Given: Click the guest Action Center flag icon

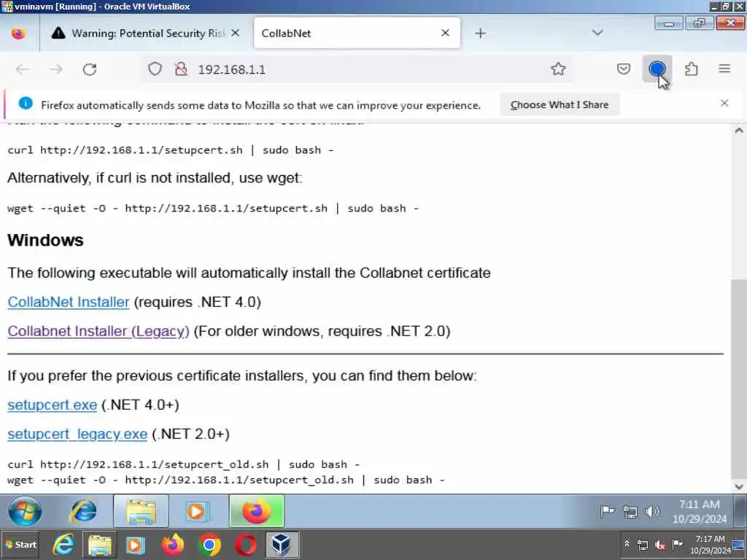Looking at the screenshot, I should tap(607, 512).
